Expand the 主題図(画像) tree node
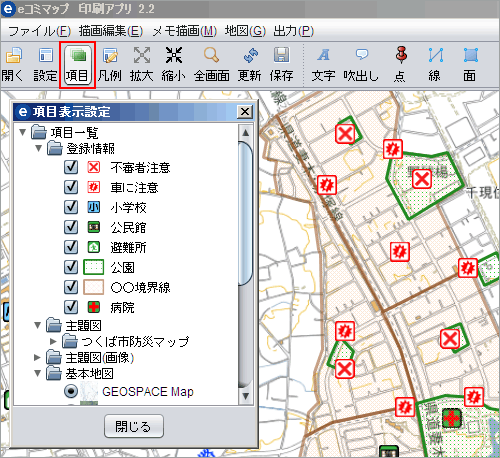 click(x=37, y=358)
